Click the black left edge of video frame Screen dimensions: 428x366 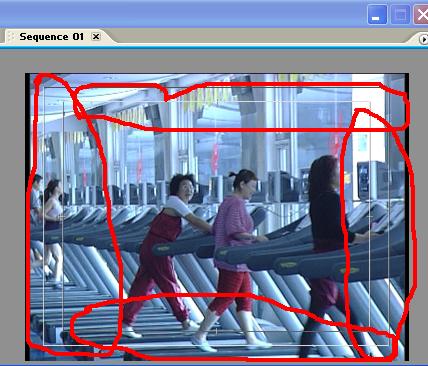[28, 217]
